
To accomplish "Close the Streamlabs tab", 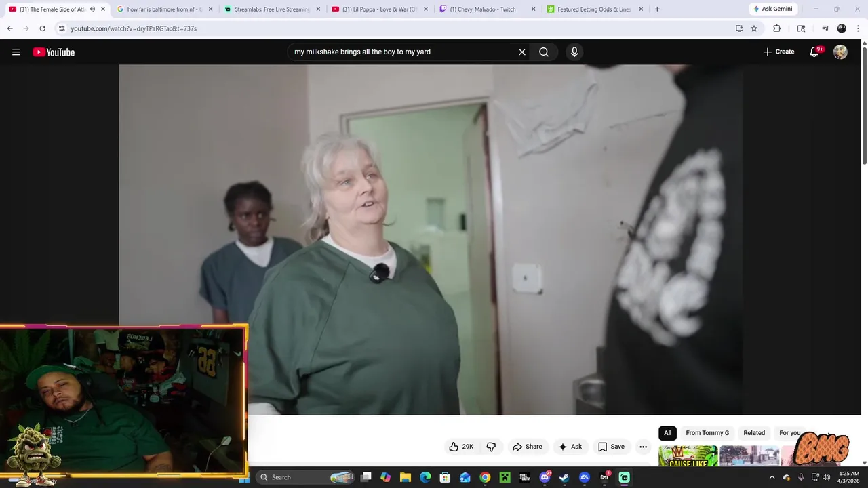I will coord(318,9).
